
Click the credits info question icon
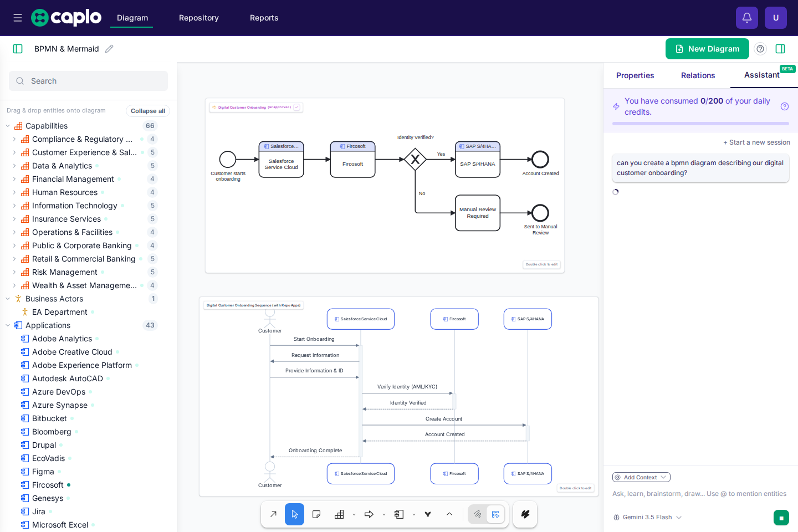click(x=785, y=106)
